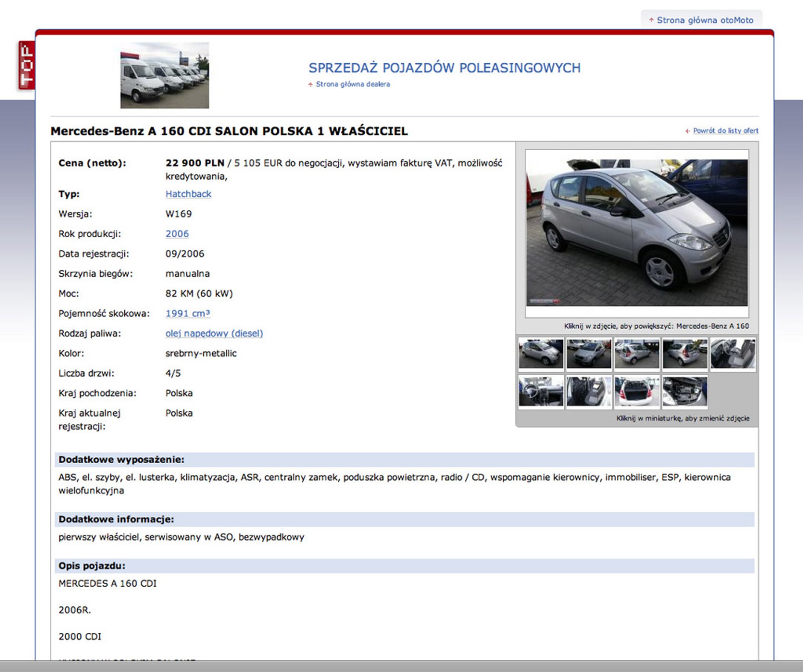Click the 2006 production year link
Image resolution: width=803 pixels, height=672 pixels.
(178, 234)
